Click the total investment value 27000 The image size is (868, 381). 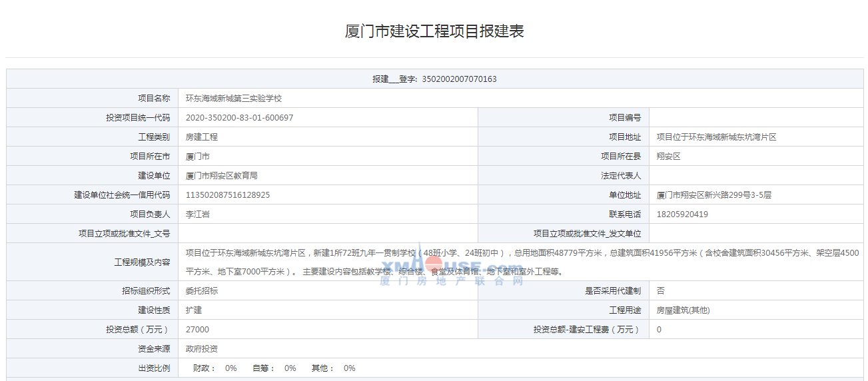[197, 330]
